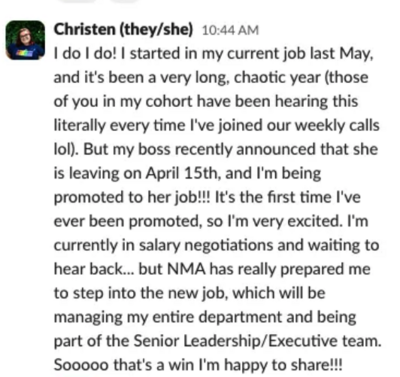Click the sender name Christen (they/she)
Viewport: 400px width, 377px height.
point(123,30)
